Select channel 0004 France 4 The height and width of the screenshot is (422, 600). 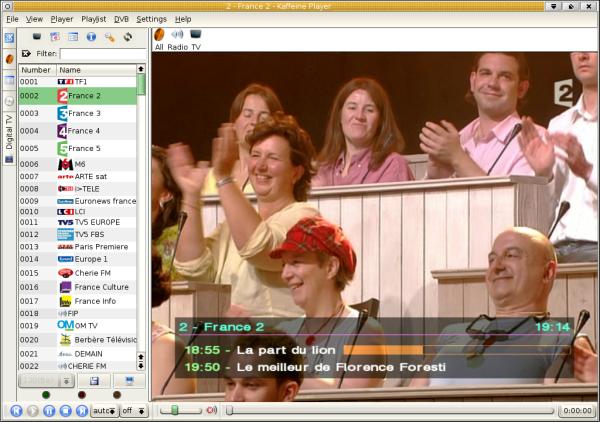78,131
